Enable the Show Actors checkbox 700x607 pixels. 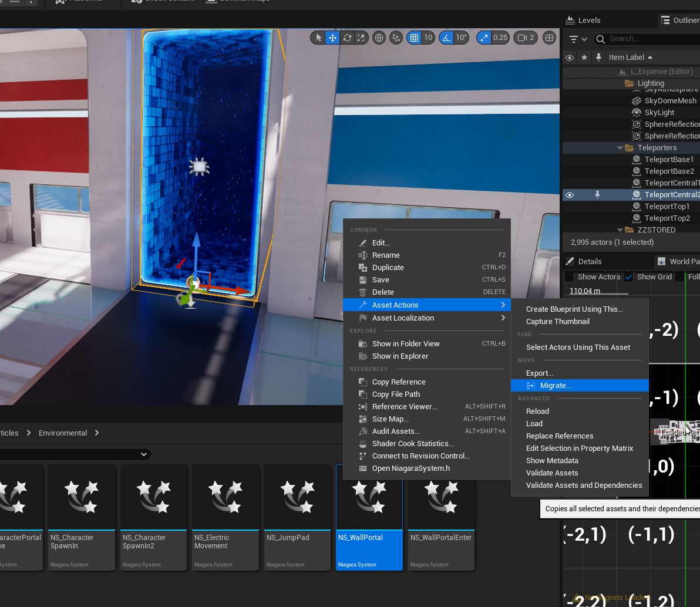[569, 277]
